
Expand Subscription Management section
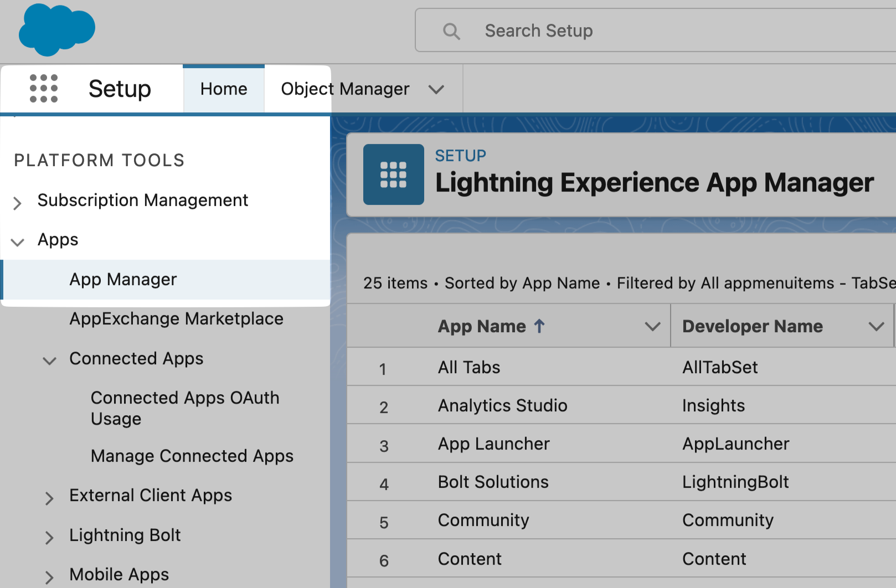[x=18, y=203]
